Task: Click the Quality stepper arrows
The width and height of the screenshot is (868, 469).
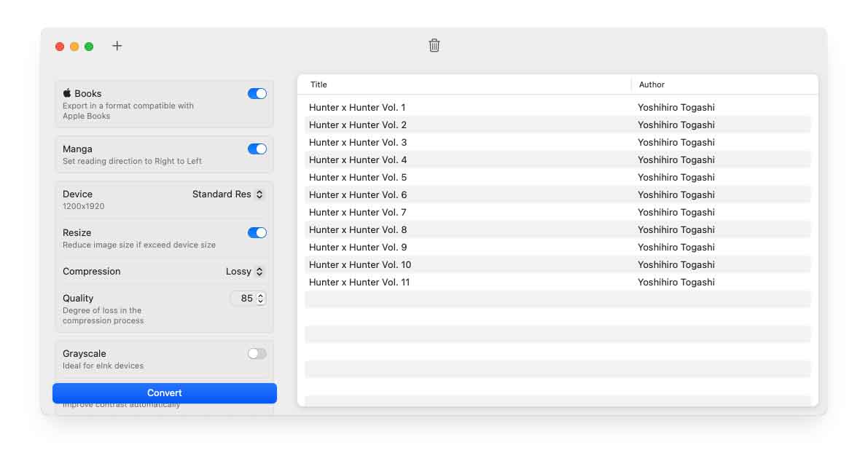Action: tap(261, 298)
